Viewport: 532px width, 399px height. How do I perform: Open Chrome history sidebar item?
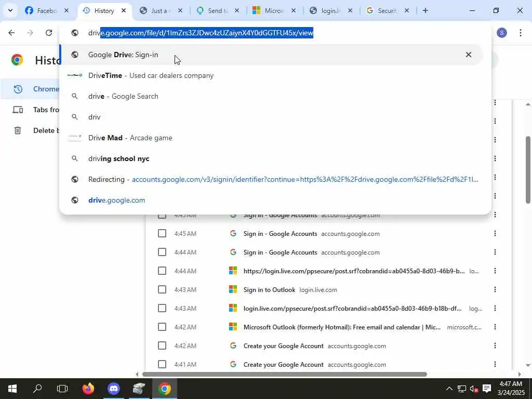point(31,89)
